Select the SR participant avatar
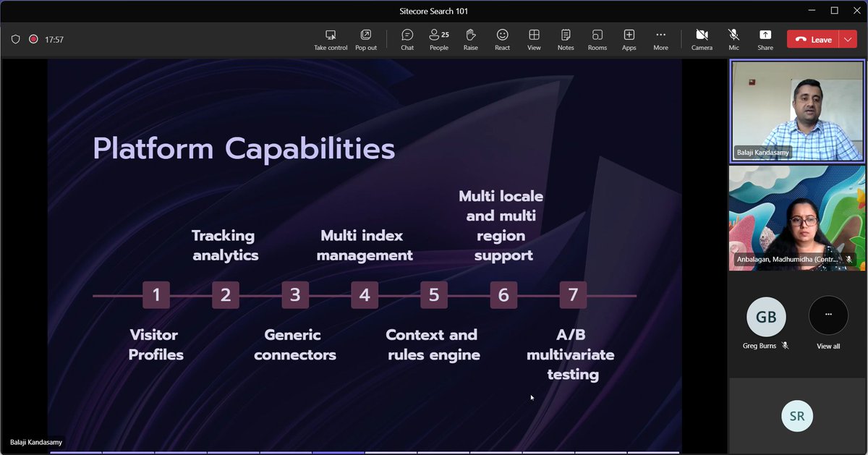Screen dimensions: 868x455 pos(797,417)
